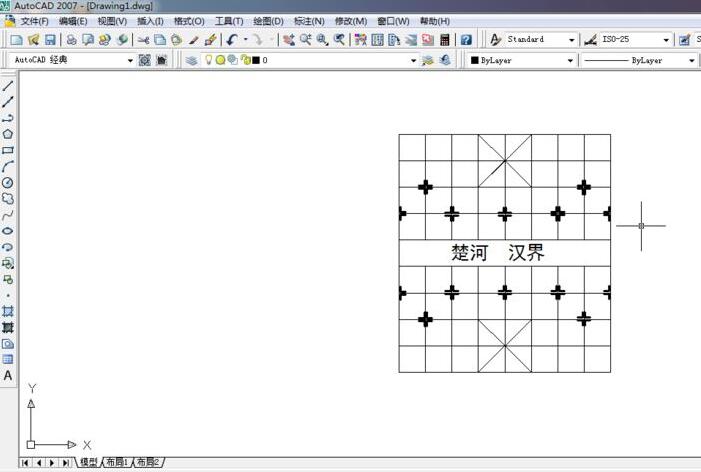Open the ByLayer linetype dropdown
701x472 pixels.
[x=691, y=60]
